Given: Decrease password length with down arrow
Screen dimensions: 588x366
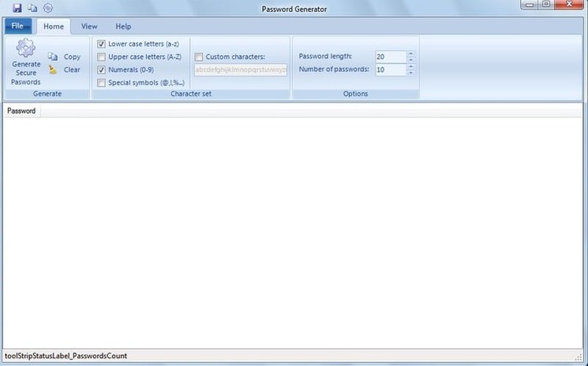Looking at the screenshot, I should [411, 60].
